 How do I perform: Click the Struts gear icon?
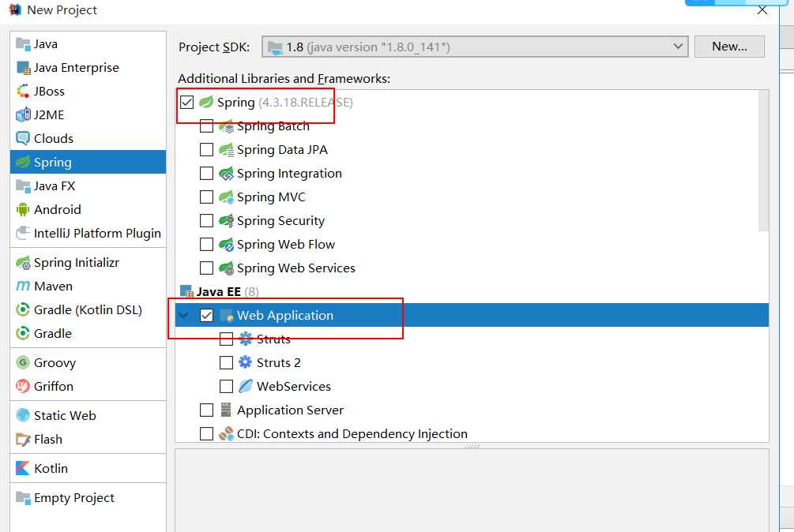click(245, 339)
